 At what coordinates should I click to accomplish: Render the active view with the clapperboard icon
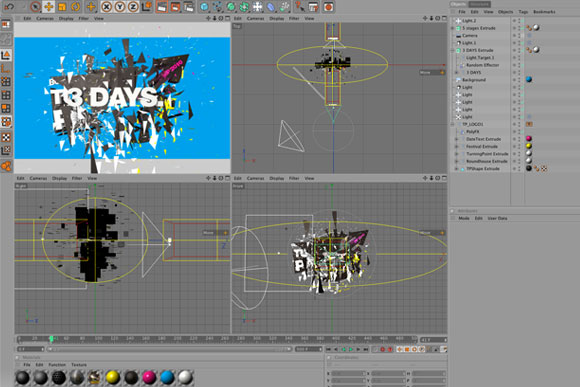tap(162, 6)
